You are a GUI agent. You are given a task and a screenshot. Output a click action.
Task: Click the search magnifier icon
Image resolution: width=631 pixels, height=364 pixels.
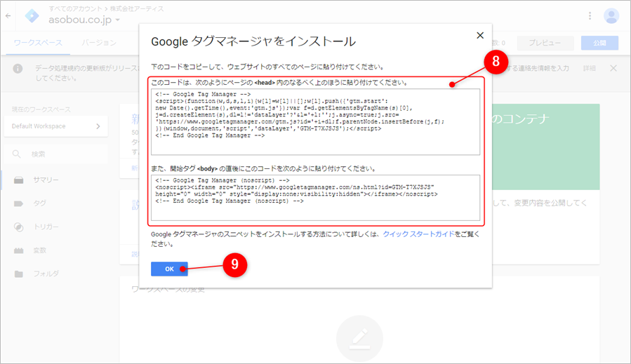17,154
